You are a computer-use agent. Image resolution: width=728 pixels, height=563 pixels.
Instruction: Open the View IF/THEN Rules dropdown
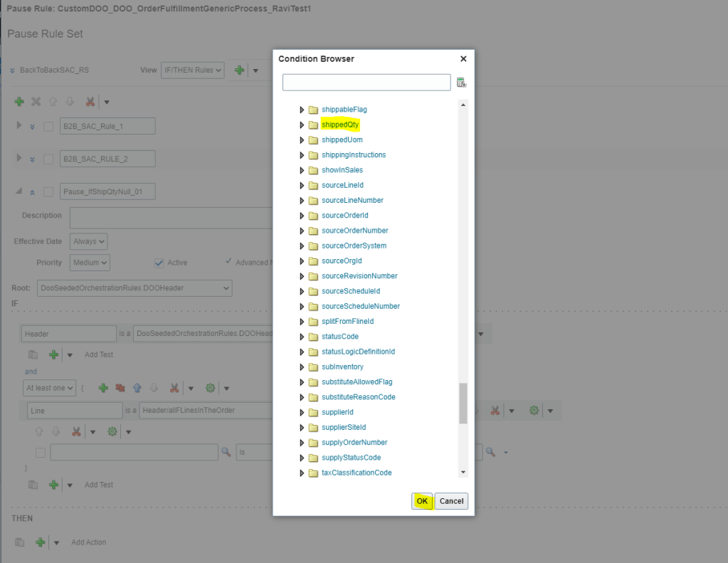pyautogui.click(x=192, y=70)
